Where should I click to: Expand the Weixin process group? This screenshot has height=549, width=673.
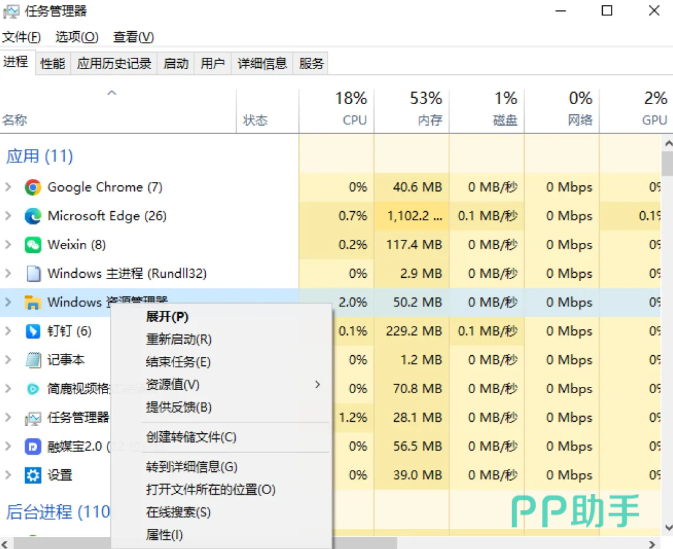(x=8, y=244)
